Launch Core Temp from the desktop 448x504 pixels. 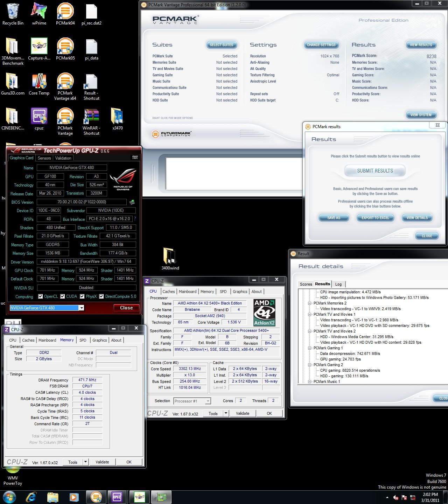click(39, 84)
